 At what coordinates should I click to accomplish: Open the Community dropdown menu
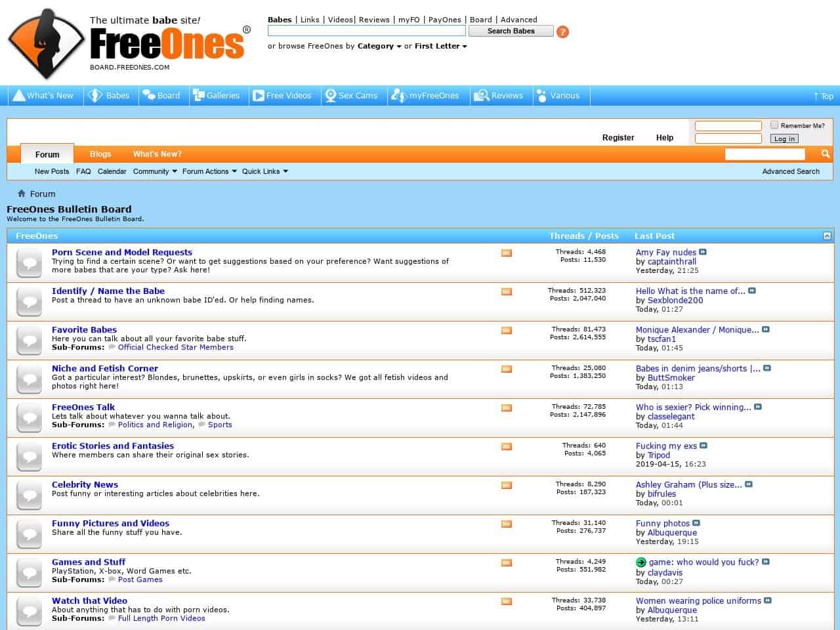coord(155,171)
